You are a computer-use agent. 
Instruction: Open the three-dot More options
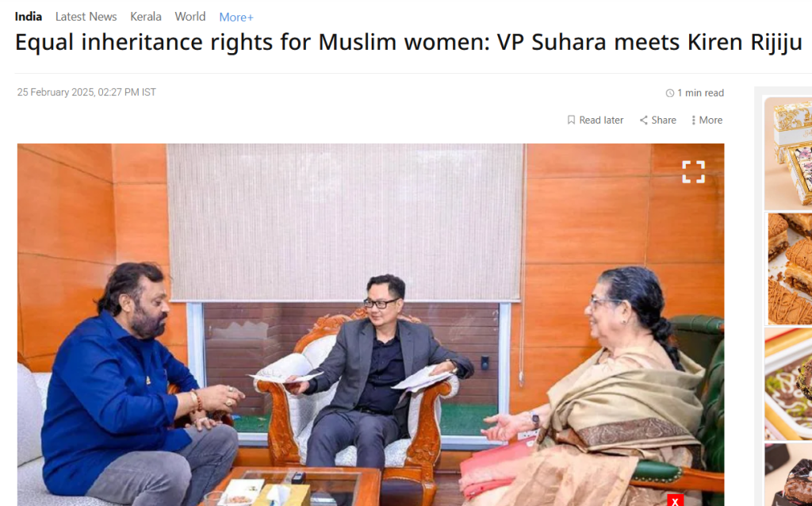693,121
